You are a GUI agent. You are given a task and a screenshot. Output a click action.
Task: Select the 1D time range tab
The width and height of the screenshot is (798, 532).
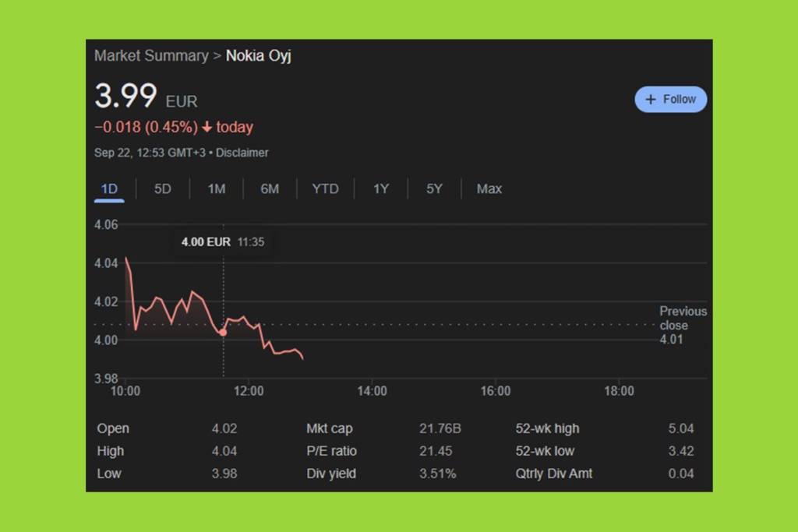click(109, 188)
